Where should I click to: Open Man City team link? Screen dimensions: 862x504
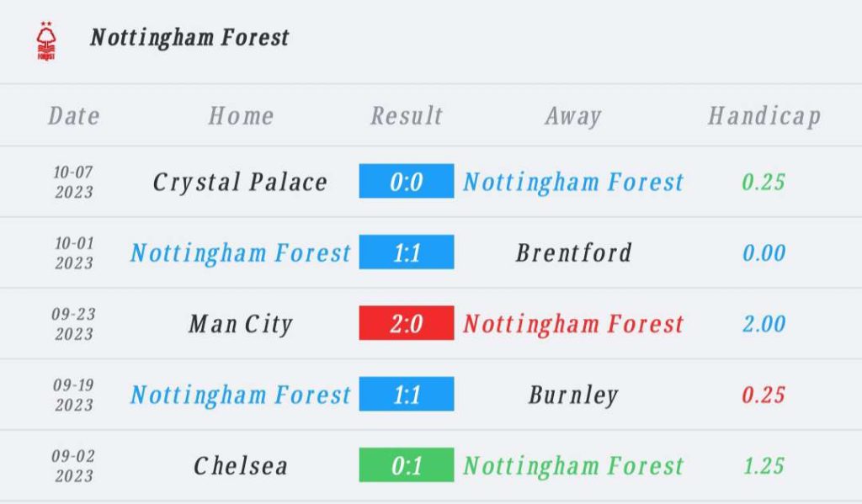pyautogui.click(x=240, y=324)
